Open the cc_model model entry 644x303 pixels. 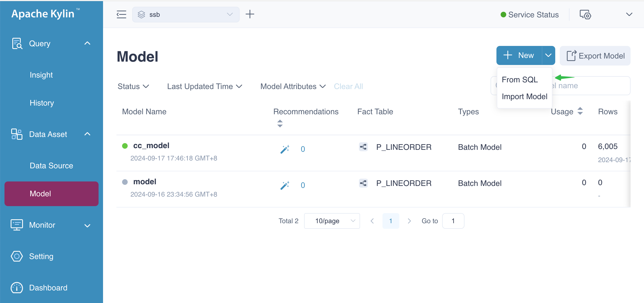tap(151, 146)
